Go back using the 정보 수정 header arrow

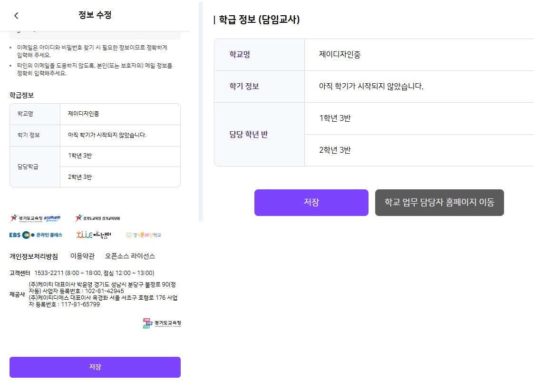click(x=16, y=15)
